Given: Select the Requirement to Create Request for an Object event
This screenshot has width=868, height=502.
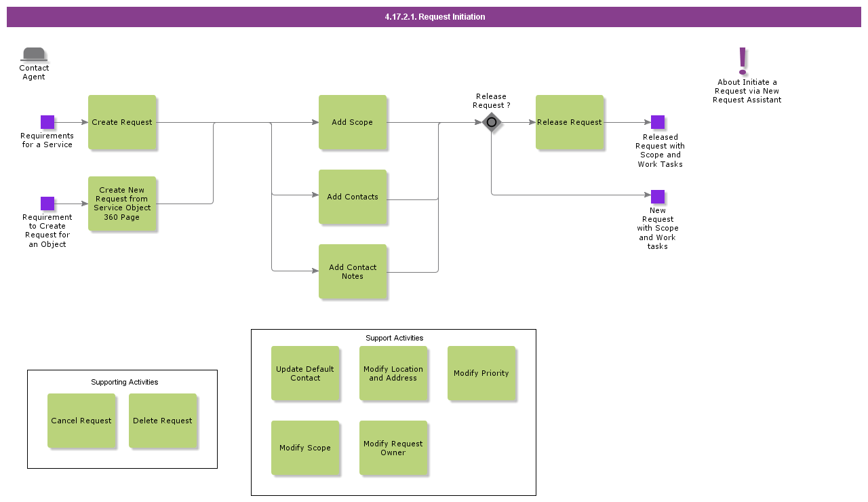Looking at the screenshot, I should coord(47,204).
